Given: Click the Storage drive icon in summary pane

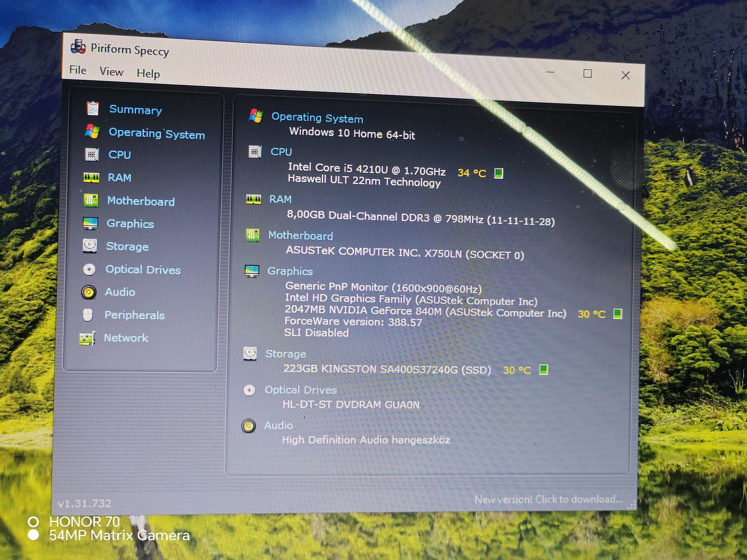Looking at the screenshot, I should click(x=250, y=353).
